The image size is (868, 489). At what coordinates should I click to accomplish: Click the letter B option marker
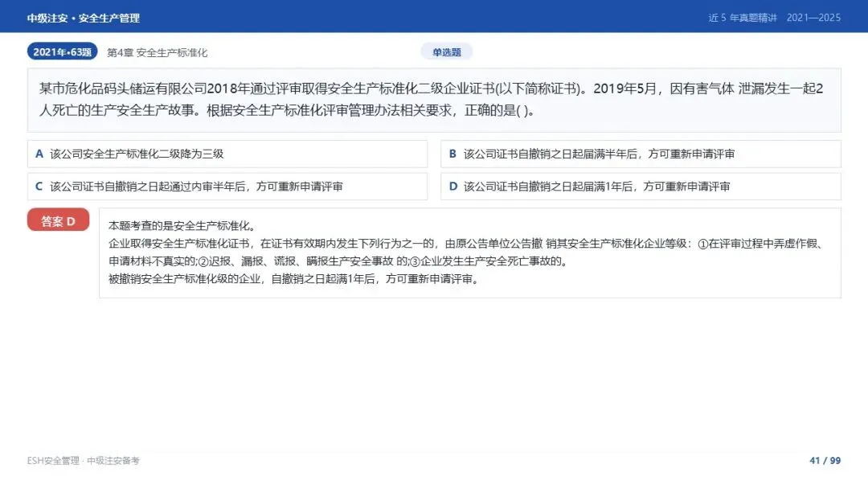coord(452,154)
